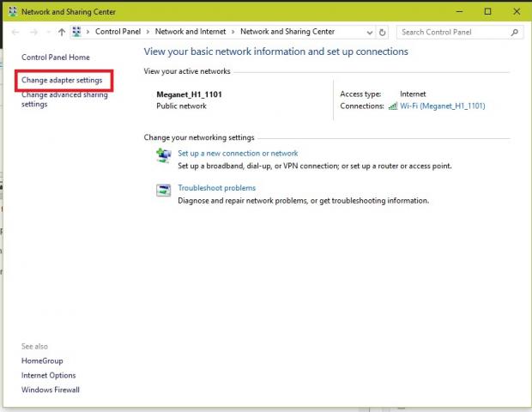Viewport: 532px width, 412px height.
Task: Click the Wi-Fi signal bars icon
Action: 393,106
